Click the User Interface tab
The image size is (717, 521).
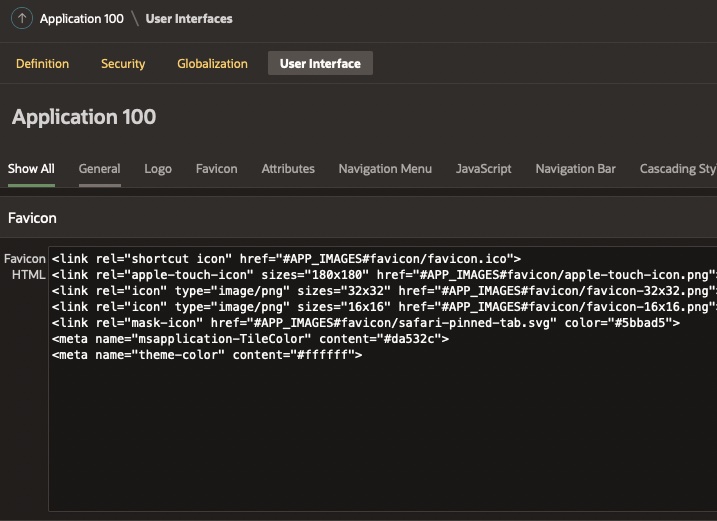pos(320,63)
